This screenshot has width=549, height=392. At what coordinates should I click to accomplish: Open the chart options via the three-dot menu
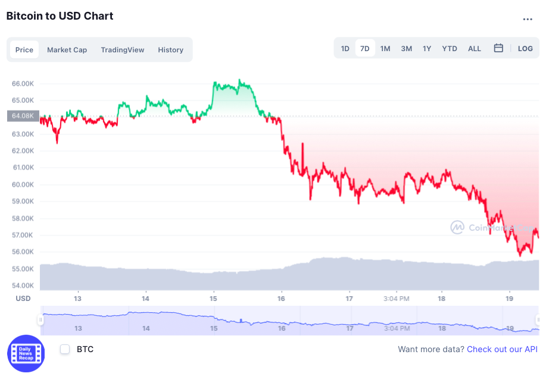point(528,20)
